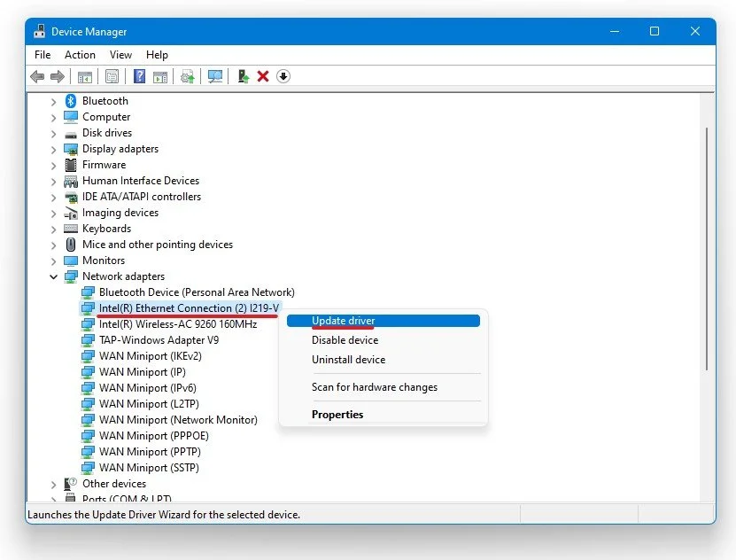Click the red X Uninstall device icon
This screenshot has height=560, width=736.
tap(263, 76)
